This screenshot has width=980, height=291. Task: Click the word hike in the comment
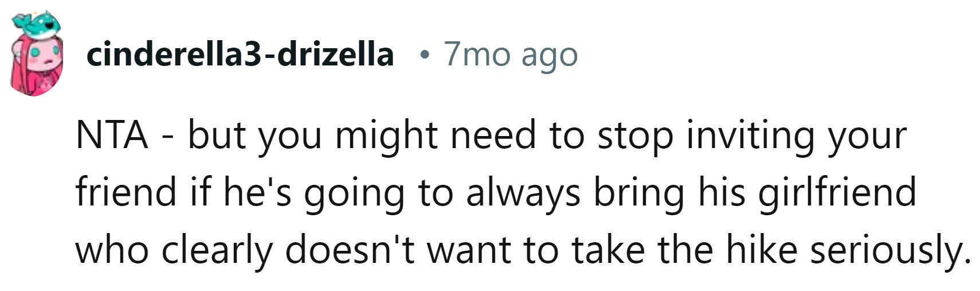pos(762,250)
